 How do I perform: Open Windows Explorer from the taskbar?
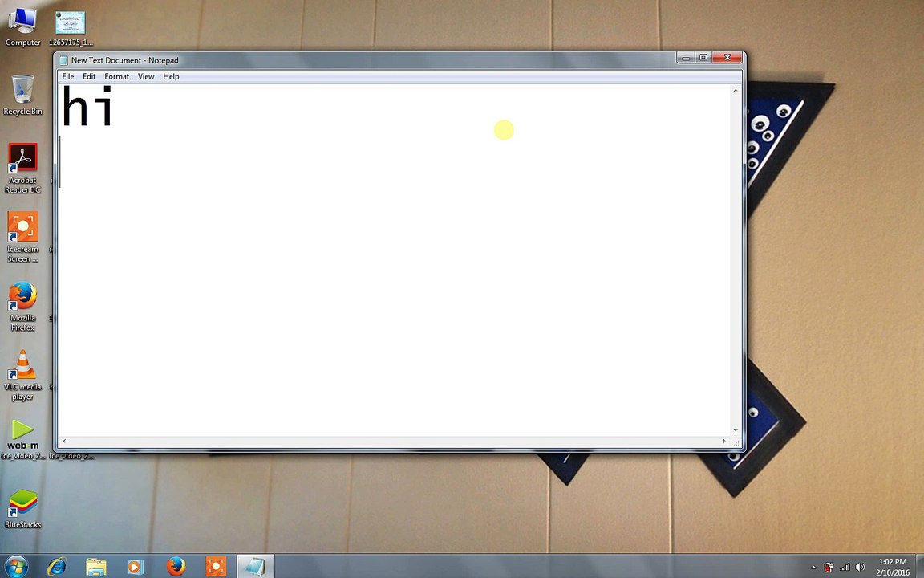pyautogui.click(x=96, y=566)
